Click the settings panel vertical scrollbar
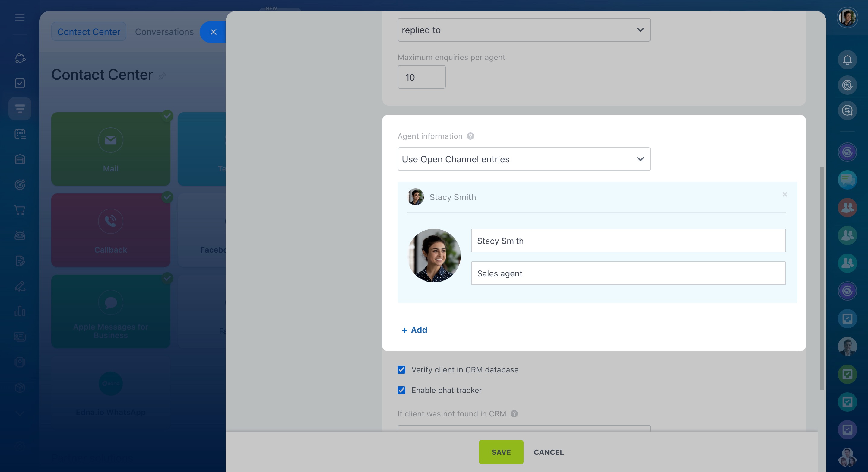 [822, 279]
